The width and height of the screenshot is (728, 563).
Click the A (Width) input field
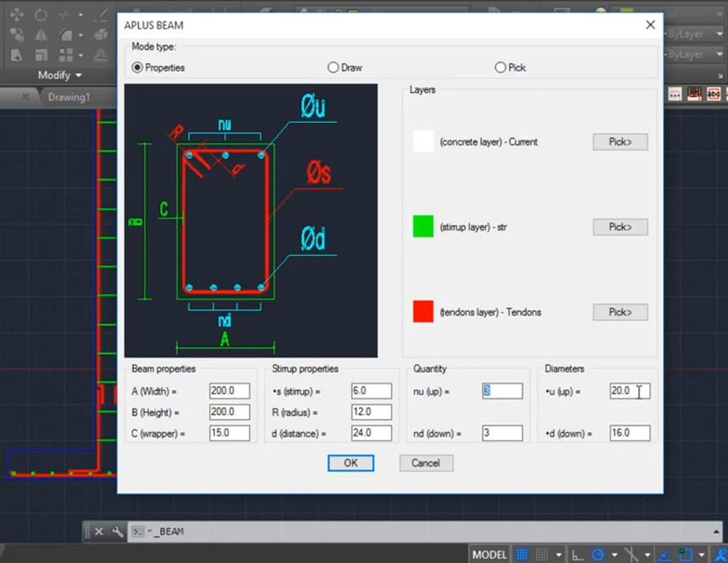coord(229,390)
